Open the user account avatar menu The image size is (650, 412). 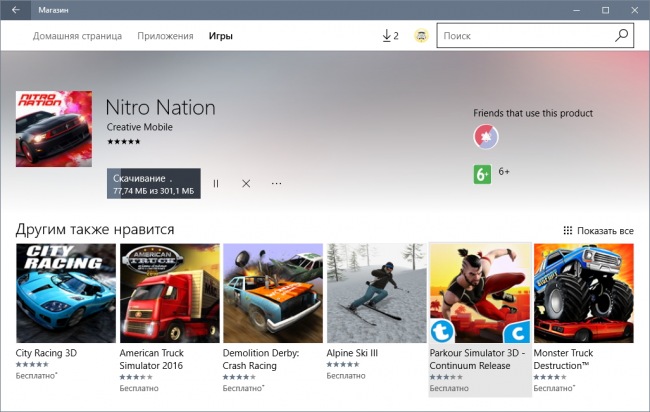tap(421, 36)
